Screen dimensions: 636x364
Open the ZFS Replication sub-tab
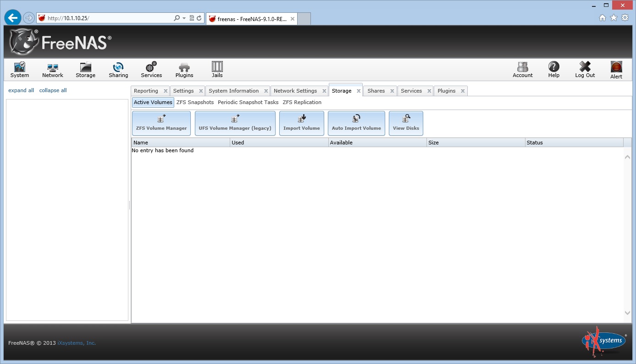pyautogui.click(x=302, y=102)
